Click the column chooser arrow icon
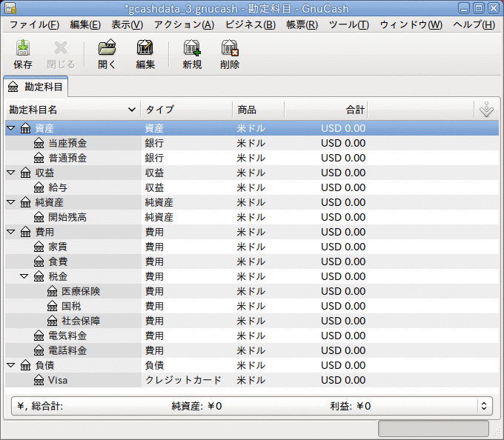This screenshot has height=440, width=504. pos(486,110)
